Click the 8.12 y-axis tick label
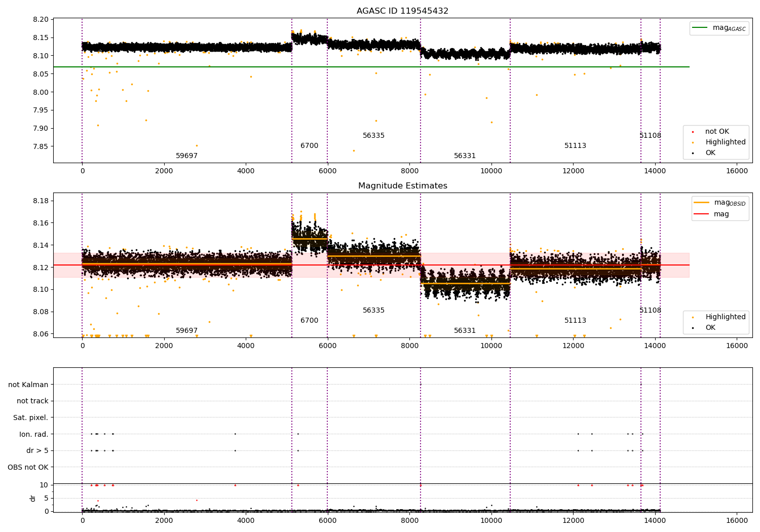760x532 pixels. pyautogui.click(x=41, y=268)
